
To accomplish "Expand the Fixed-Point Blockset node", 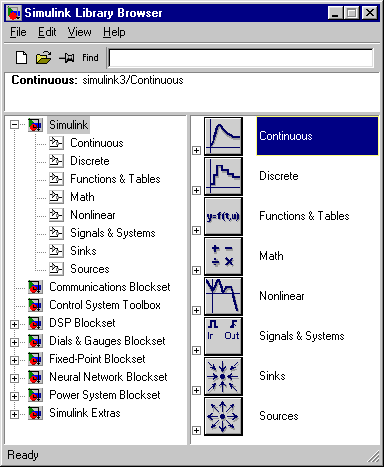I will click(14, 360).
